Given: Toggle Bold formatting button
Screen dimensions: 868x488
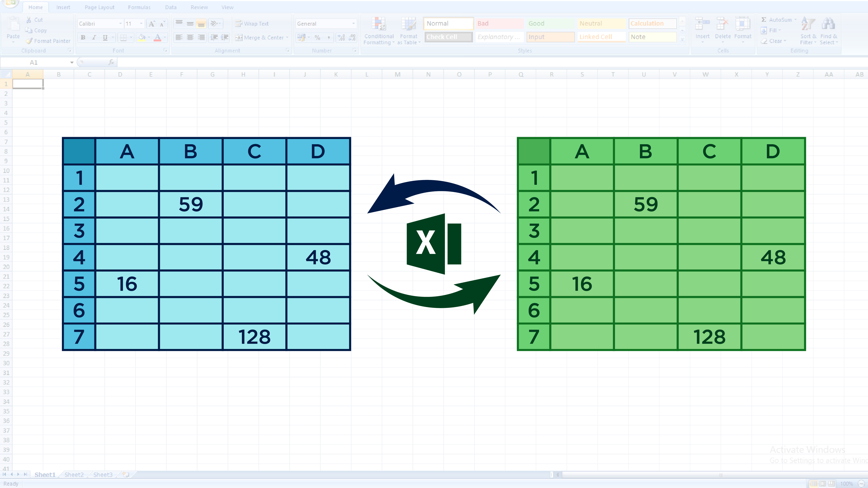Looking at the screenshot, I should point(83,38).
